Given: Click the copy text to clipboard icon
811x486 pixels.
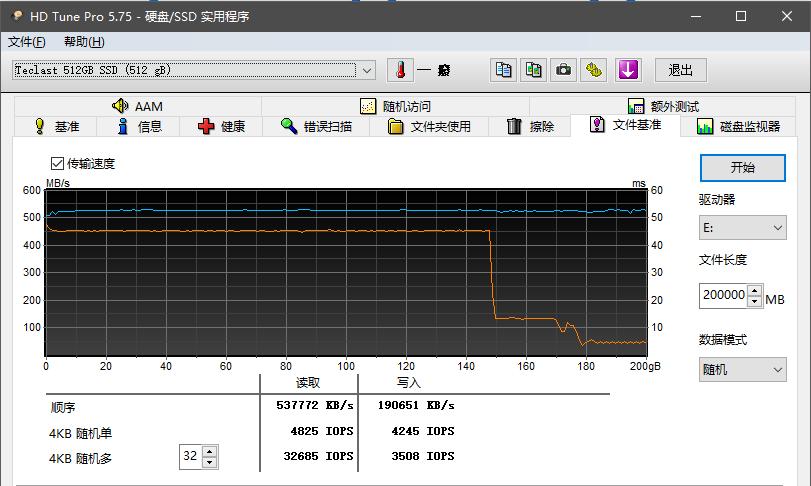Looking at the screenshot, I should [x=503, y=70].
